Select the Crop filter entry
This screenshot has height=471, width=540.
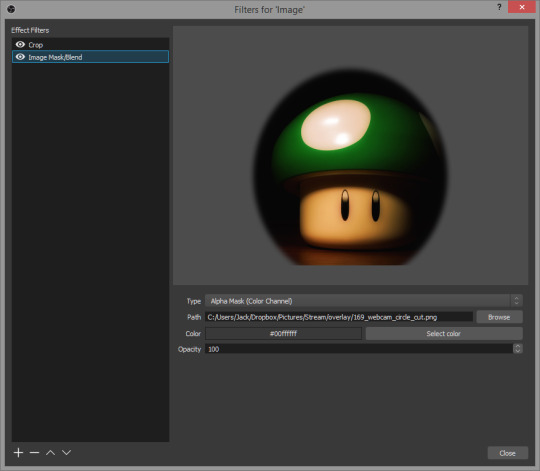(x=91, y=44)
